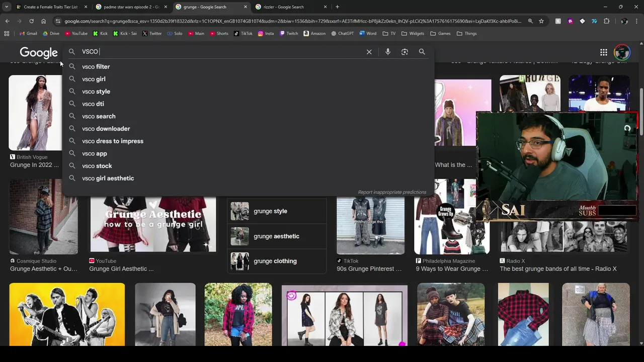The image size is (644, 362).
Task: Expand the Widgets bookmarks folder
Action: point(413,34)
